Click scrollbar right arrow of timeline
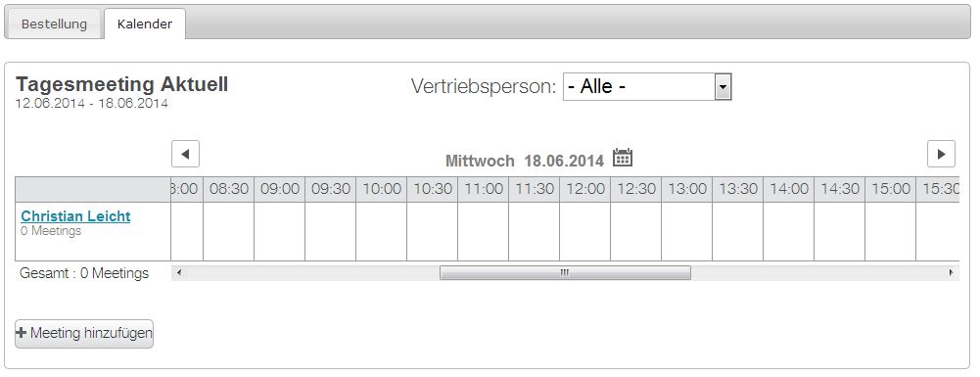980x377 pixels. click(x=952, y=272)
